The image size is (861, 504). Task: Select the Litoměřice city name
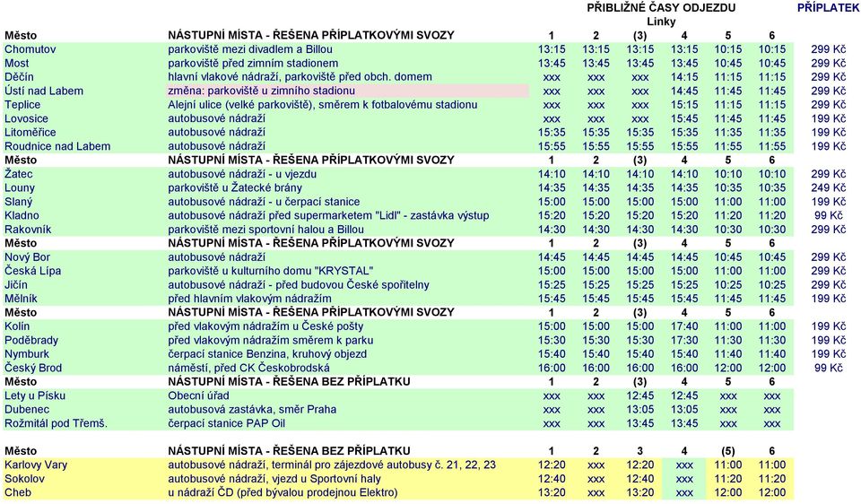[x=30, y=133]
